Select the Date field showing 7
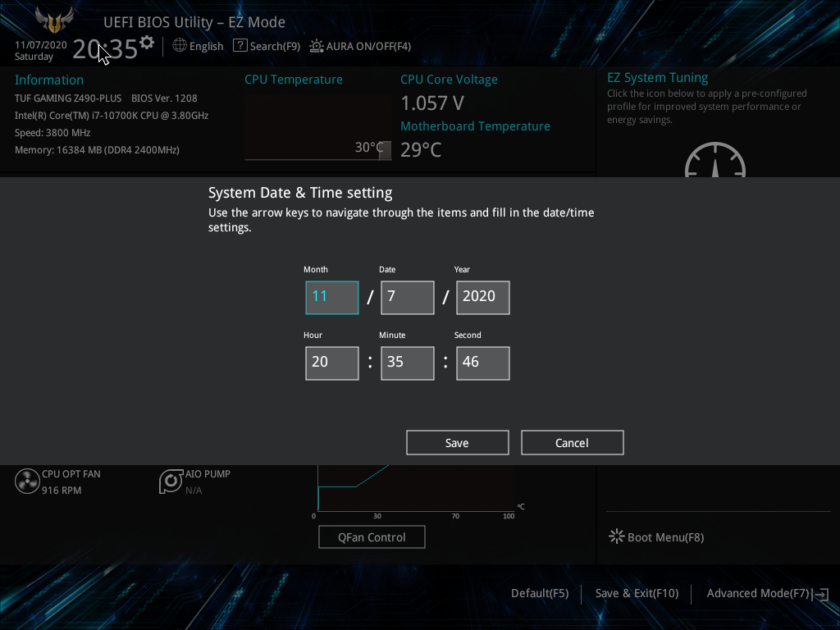 (408, 297)
